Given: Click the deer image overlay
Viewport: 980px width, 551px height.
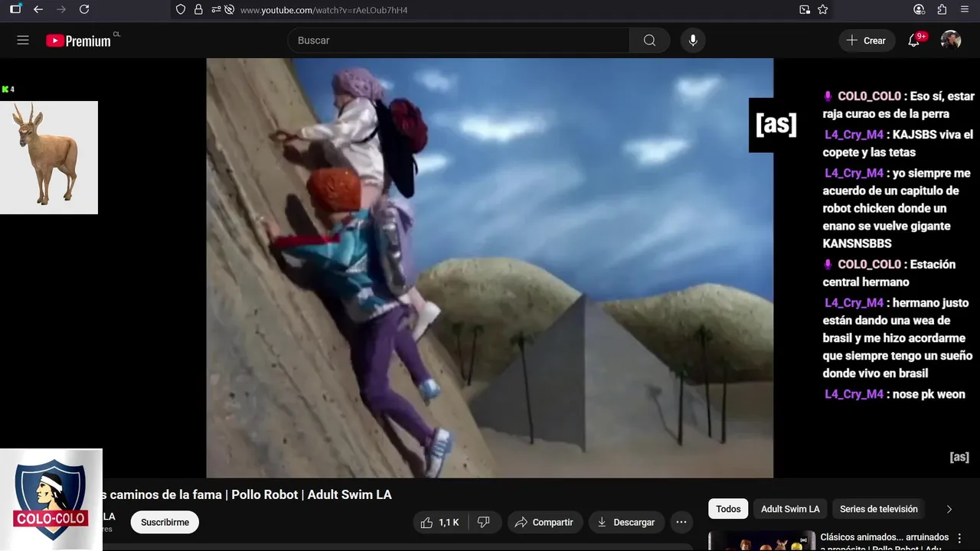Looking at the screenshot, I should [49, 158].
